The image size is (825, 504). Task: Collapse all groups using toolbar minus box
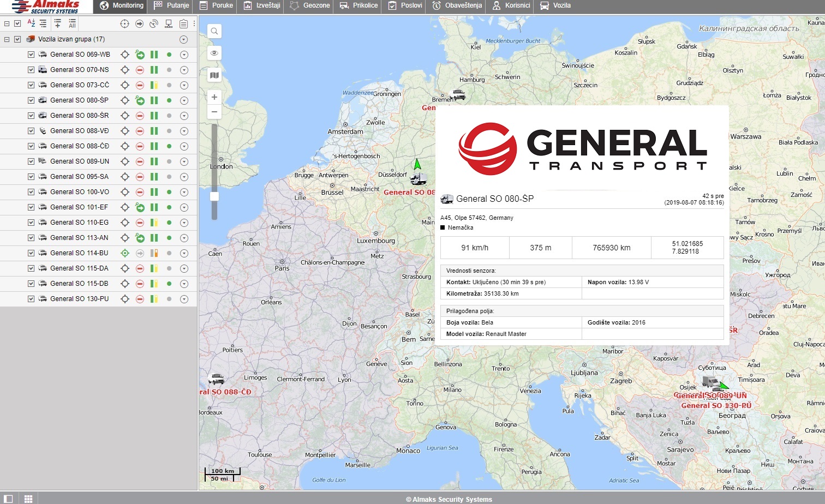[7, 23]
